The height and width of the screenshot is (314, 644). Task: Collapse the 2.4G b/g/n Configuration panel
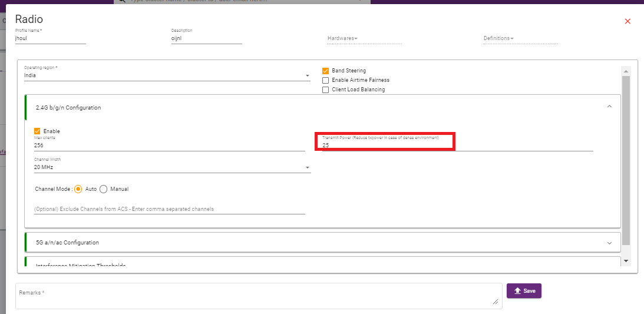tap(609, 107)
